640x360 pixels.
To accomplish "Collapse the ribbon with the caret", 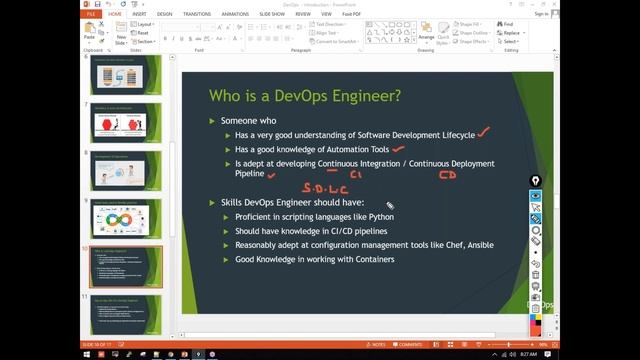I will tap(554, 50).
